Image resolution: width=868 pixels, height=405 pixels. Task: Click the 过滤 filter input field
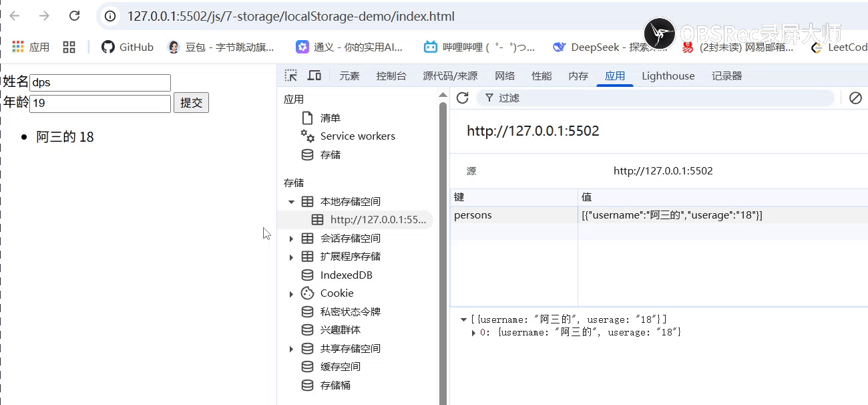[655, 98]
